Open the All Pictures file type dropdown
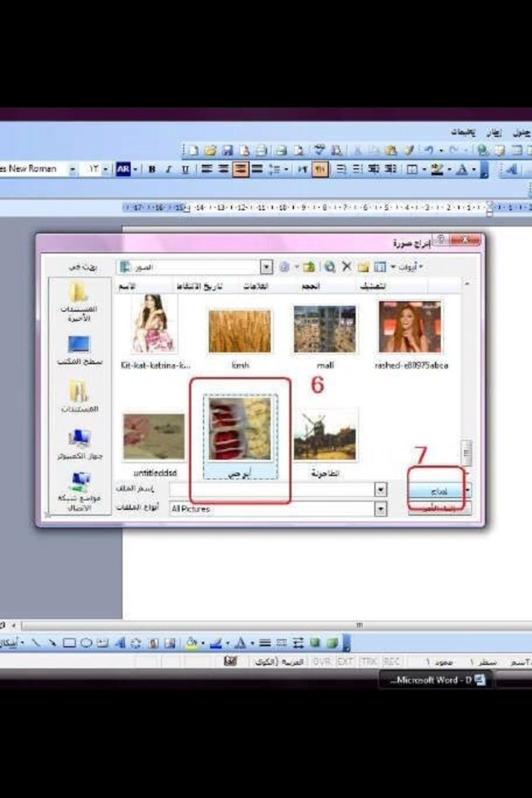532x798 pixels. (381, 509)
